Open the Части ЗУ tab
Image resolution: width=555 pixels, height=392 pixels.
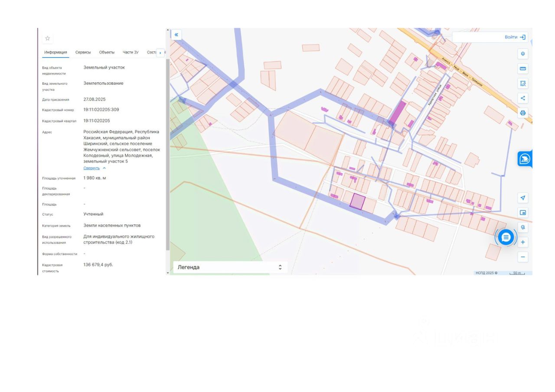pos(131,52)
